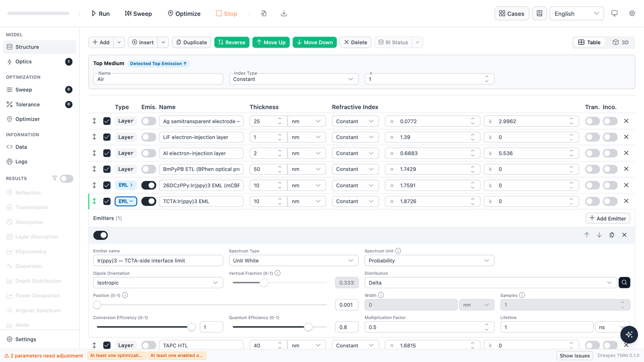Disable emission on 26DCzPPy:Ir(ppy)3 EML
This screenshot has width=644, height=362.
pyautogui.click(x=148, y=185)
